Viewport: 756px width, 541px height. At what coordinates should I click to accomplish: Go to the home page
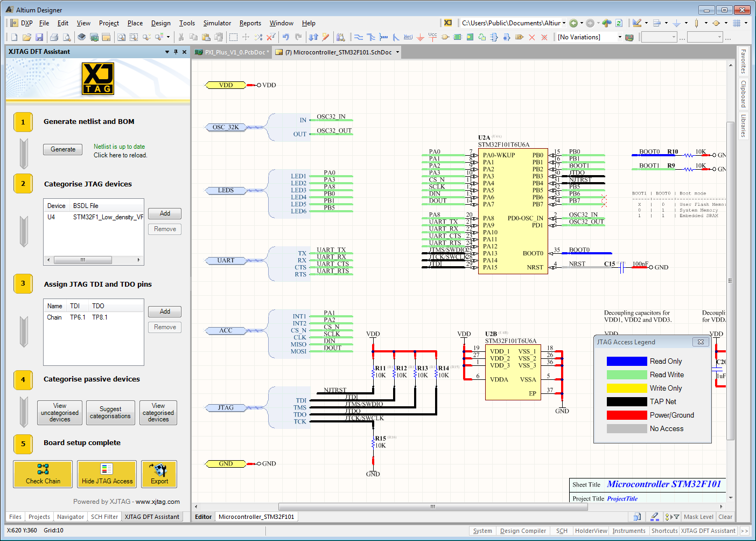[607, 23]
